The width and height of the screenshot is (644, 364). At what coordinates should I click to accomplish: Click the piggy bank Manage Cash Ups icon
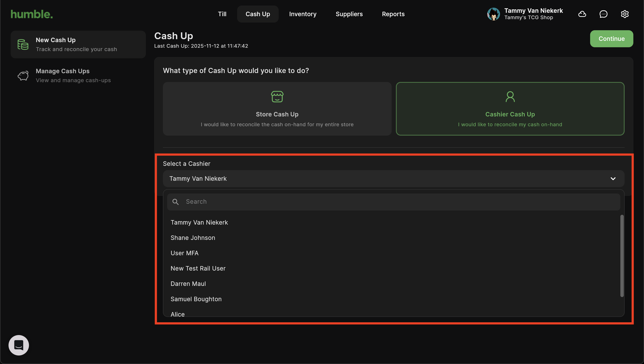coord(23,76)
